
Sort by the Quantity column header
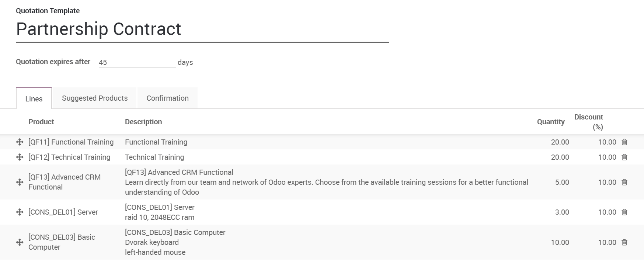point(550,122)
